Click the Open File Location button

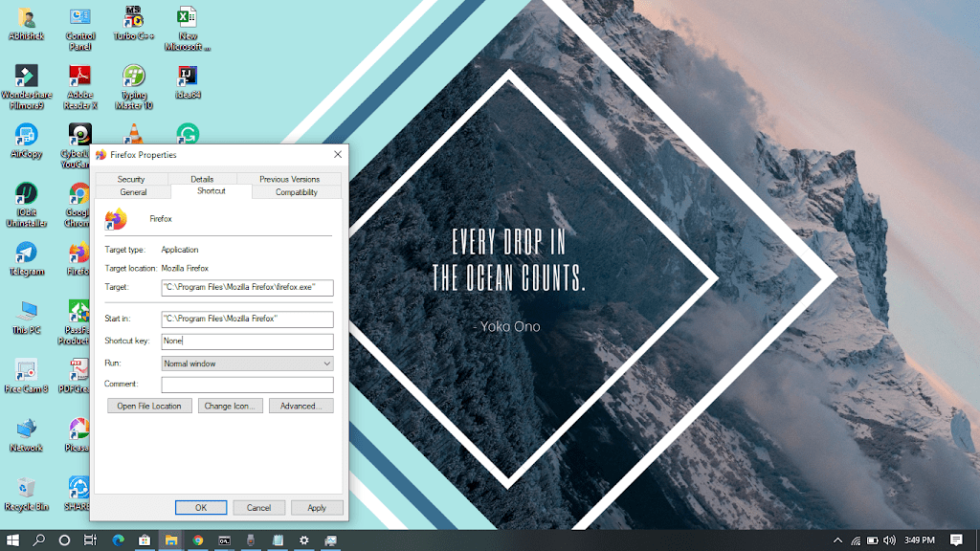coord(149,406)
